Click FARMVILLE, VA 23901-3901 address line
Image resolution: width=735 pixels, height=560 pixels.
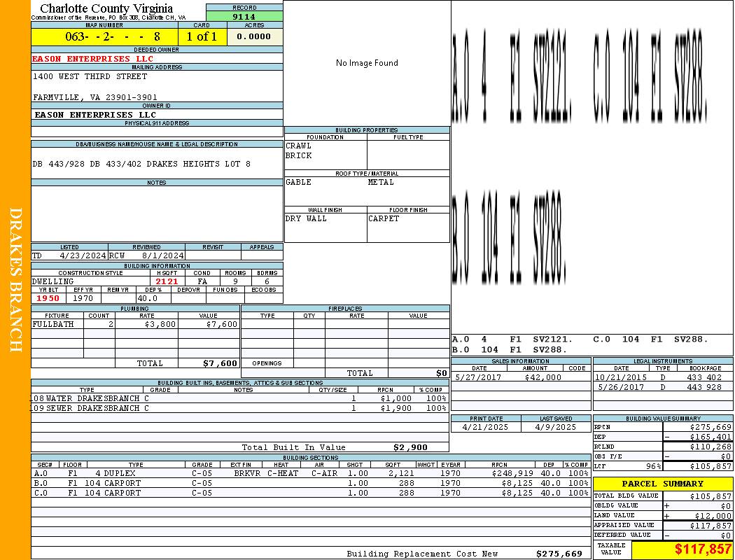(x=95, y=97)
